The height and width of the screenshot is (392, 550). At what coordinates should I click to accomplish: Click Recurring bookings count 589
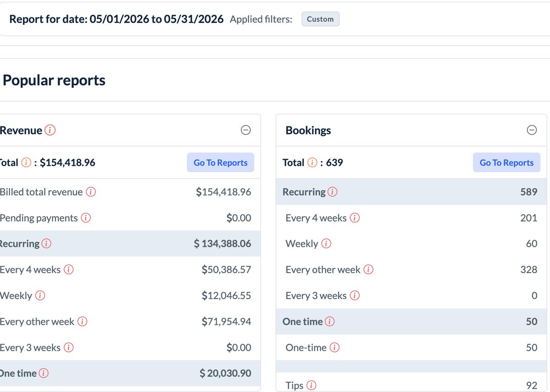529,192
